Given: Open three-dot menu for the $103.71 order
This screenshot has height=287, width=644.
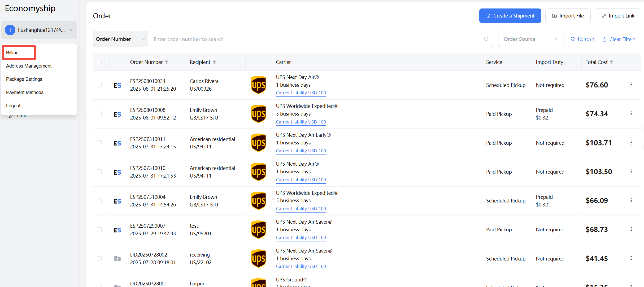Looking at the screenshot, I should (x=631, y=143).
